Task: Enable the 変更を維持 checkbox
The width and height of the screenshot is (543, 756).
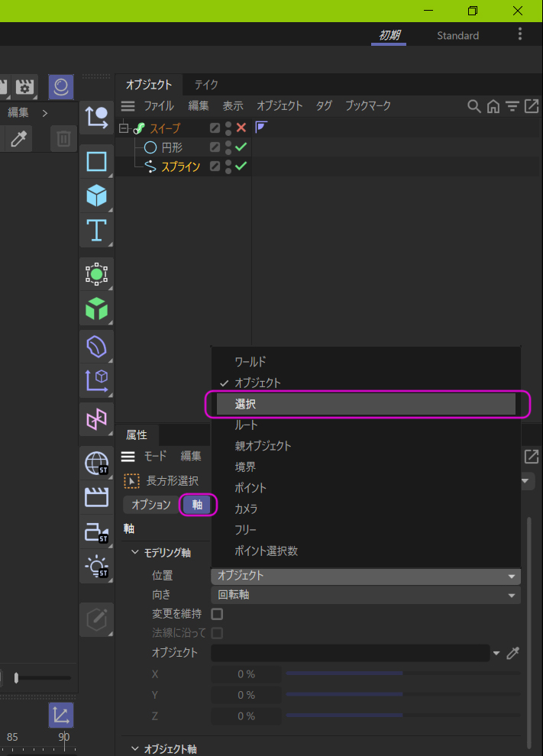Action: pos(217,614)
